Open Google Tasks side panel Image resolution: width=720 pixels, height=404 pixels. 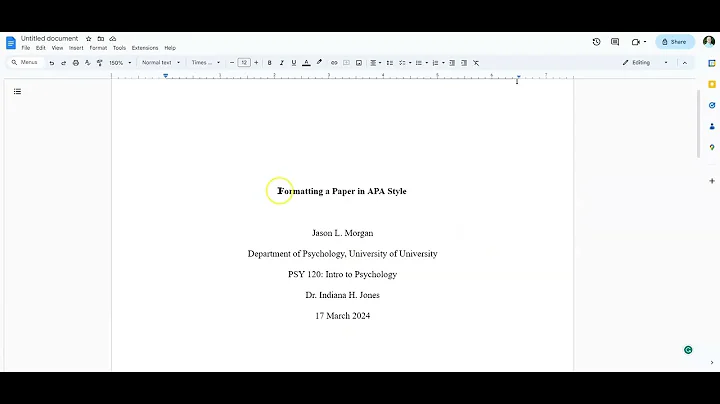click(x=712, y=105)
